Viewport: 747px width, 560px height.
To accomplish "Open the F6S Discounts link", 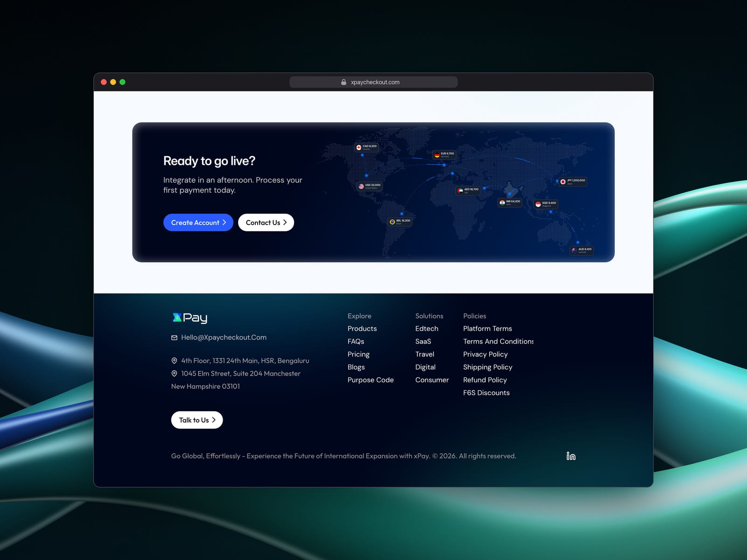I will point(486,393).
